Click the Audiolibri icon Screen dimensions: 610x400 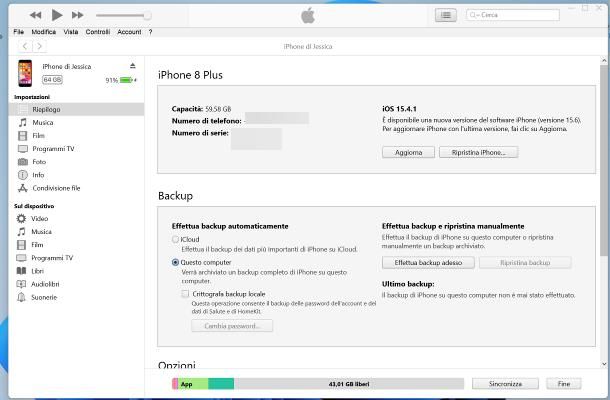pos(21,284)
